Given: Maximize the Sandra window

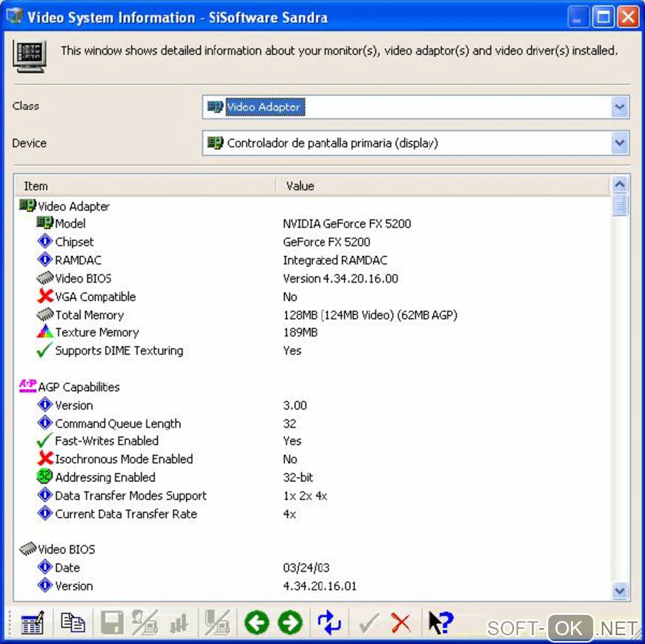Looking at the screenshot, I should (x=603, y=17).
